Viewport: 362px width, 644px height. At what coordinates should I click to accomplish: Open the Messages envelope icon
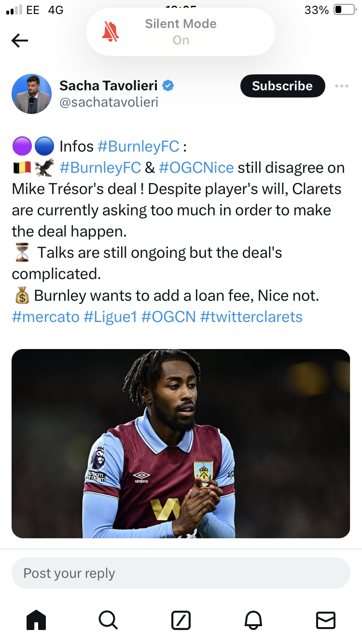coord(325,620)
